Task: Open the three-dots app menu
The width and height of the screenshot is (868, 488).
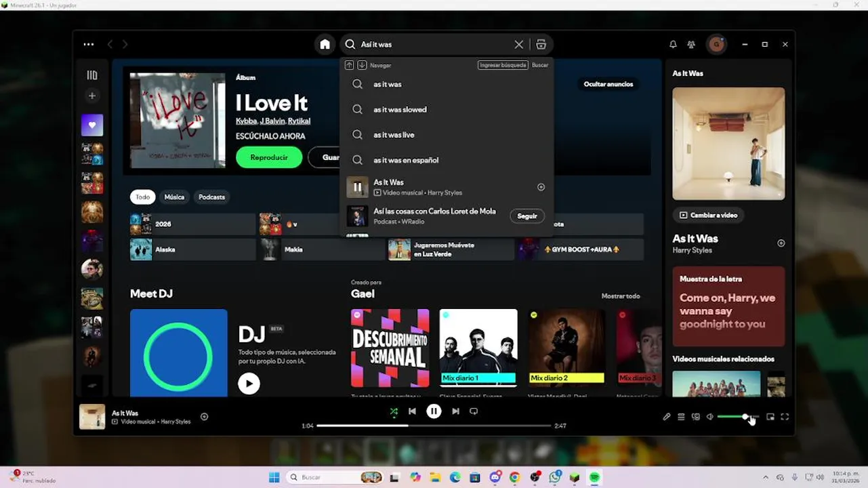Action: click(x=89, y=44)
